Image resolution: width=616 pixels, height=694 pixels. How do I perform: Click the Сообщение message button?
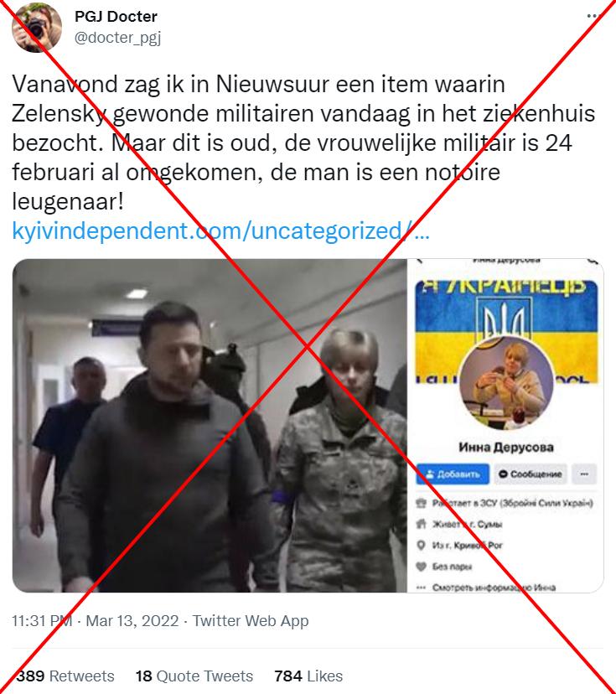531,474
